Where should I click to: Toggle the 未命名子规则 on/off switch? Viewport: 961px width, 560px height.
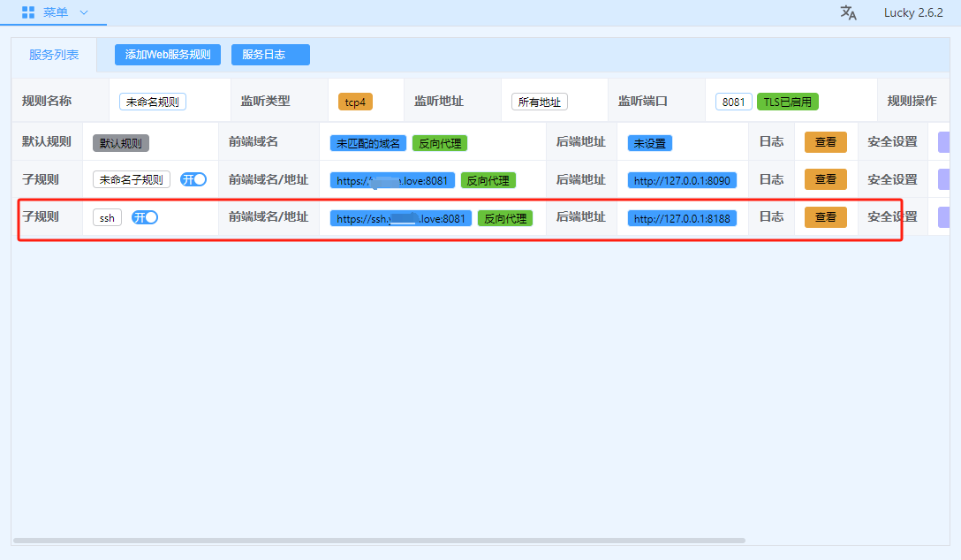[x=193, y=179]
